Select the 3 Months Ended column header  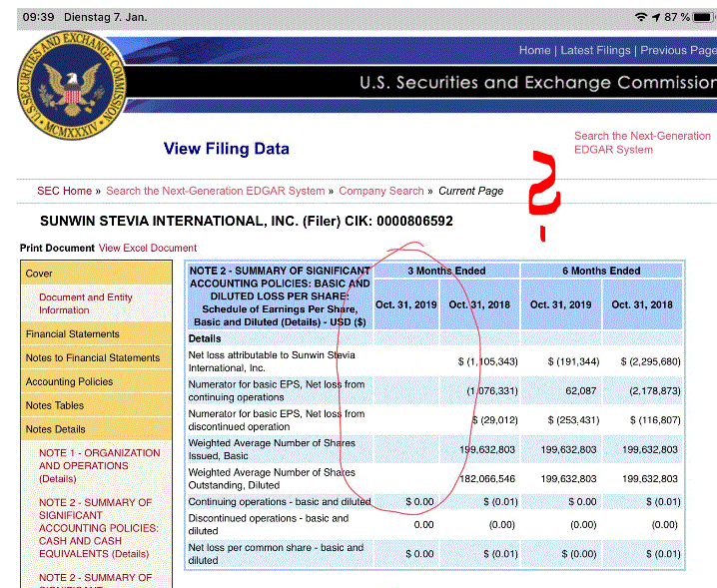pyautogui.click(x=446, y=271)
